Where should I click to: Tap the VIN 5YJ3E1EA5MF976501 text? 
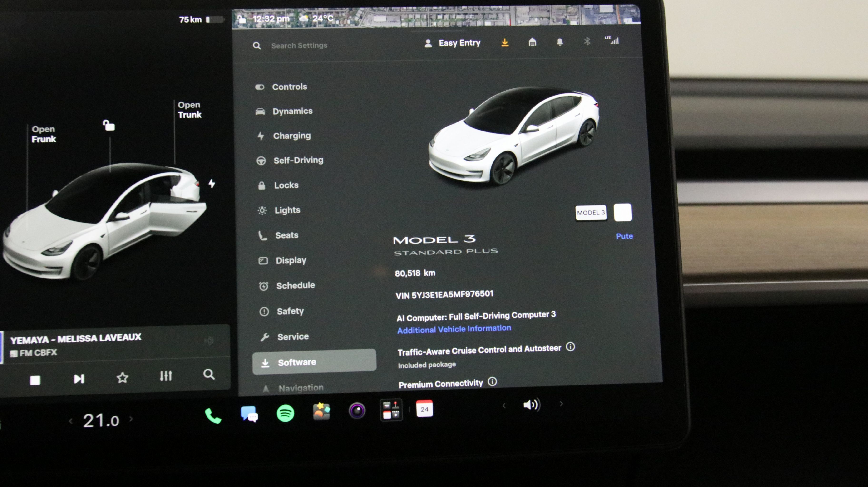[x=444, y=295]
